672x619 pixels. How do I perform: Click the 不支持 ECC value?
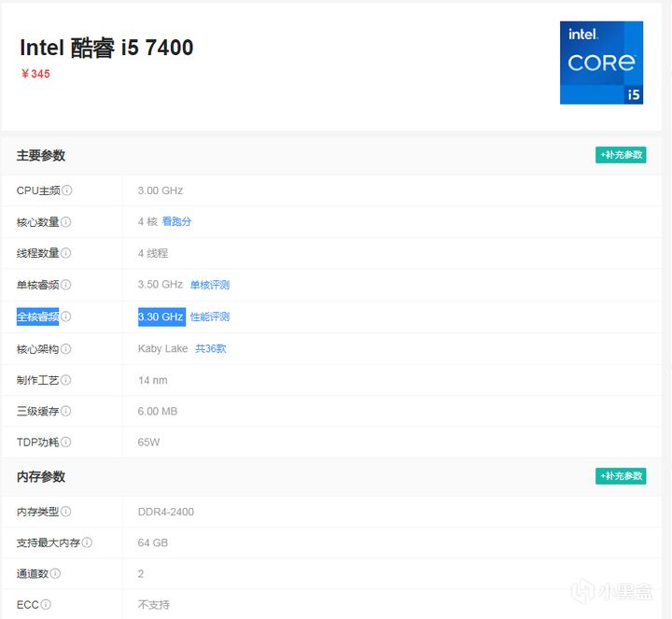[153, 605]
